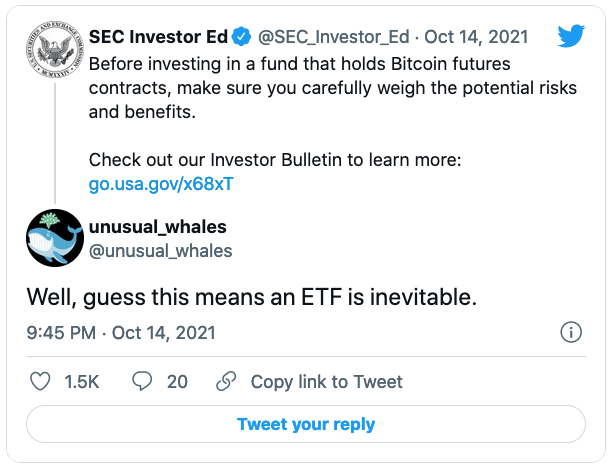Open the 9:45 PM timestamp link
612x469 pixels.
point(60,332)
